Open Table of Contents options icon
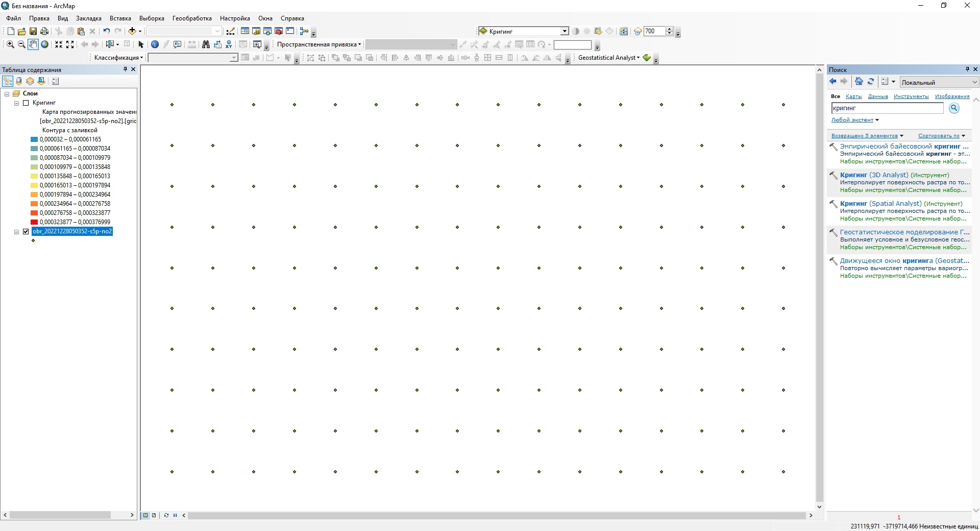The height and width of the screenshot is (531, 980). 56,81
